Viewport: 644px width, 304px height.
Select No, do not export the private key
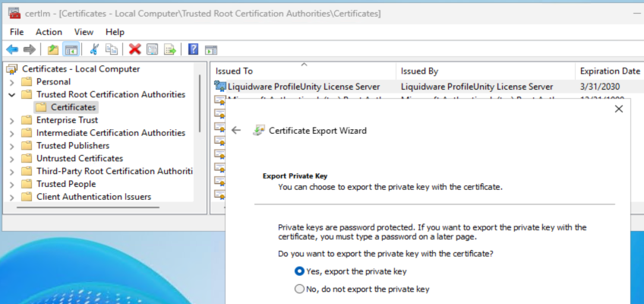coord(299,289)
